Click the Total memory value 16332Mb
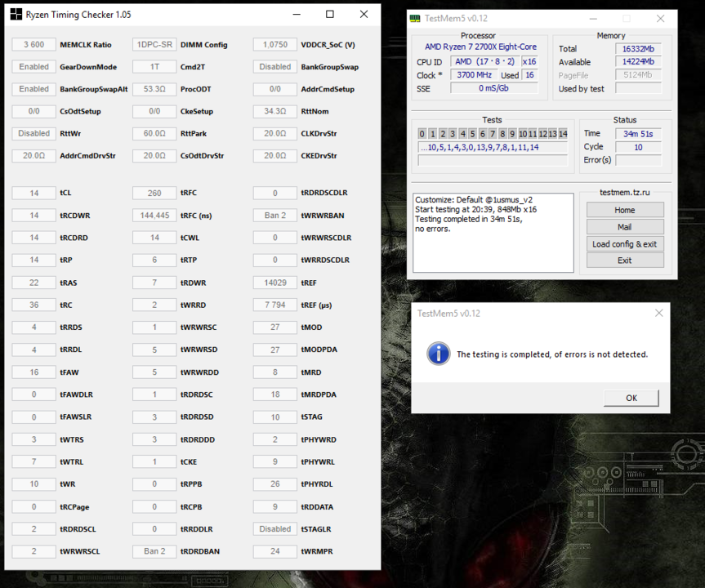 [x=638, y=48]
